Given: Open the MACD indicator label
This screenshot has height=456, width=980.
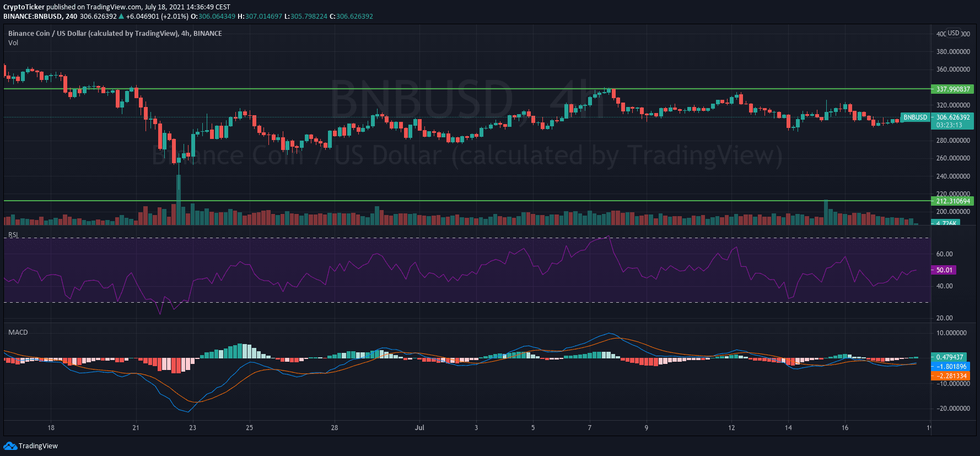Looking at the screenshot, I should click(18, 332).
